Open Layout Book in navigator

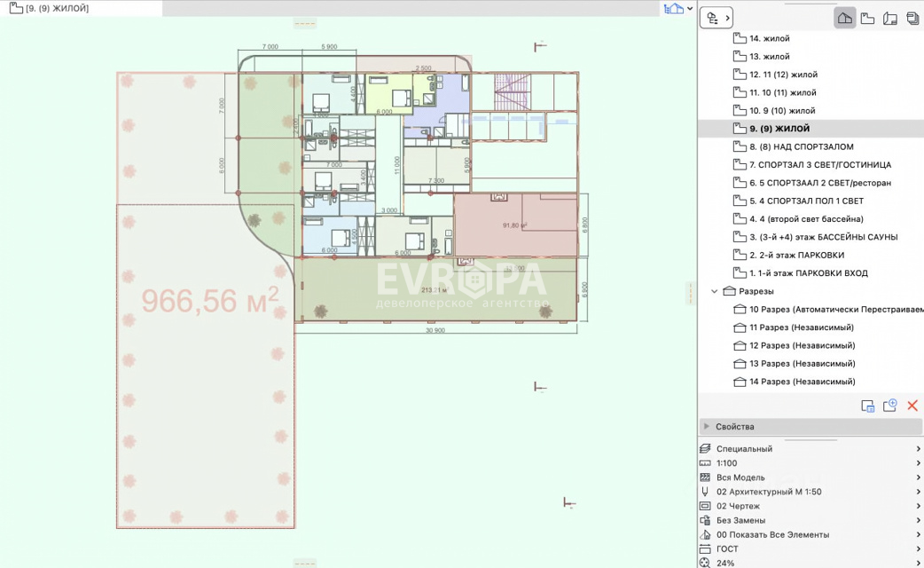(x=890, y=18)
